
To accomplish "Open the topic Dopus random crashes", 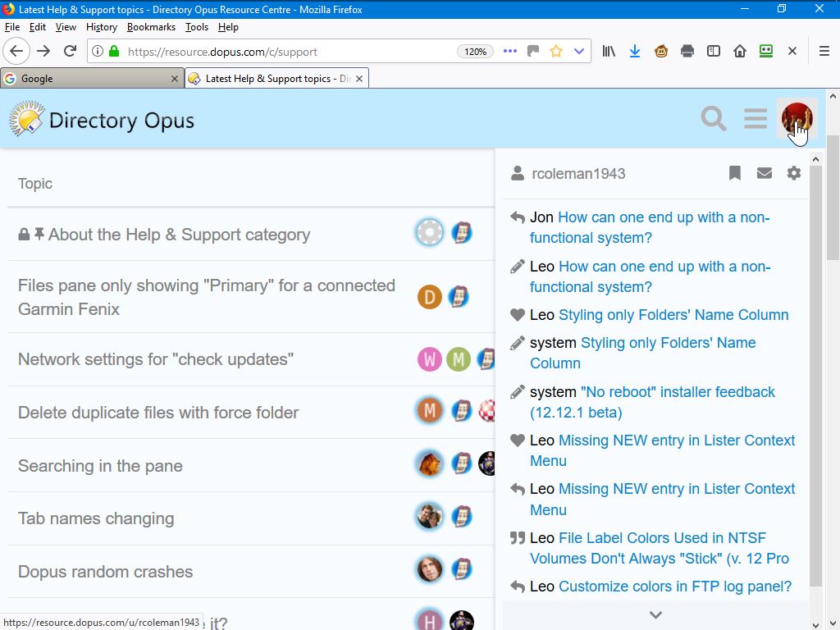I will pos(105,572).
